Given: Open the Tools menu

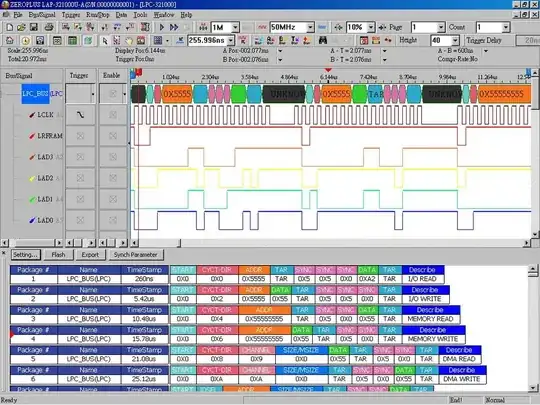Looking at the screenshot, I should coord(140,15).
